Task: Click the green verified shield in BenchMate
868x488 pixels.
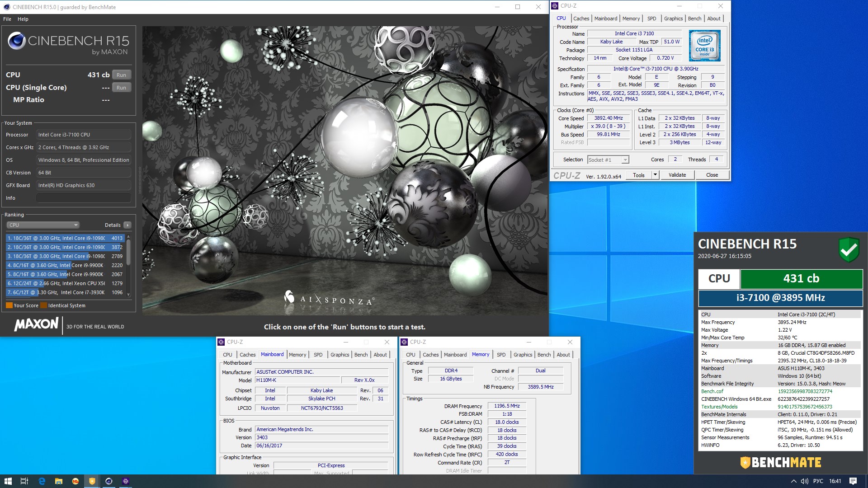Action: (849, 249)
